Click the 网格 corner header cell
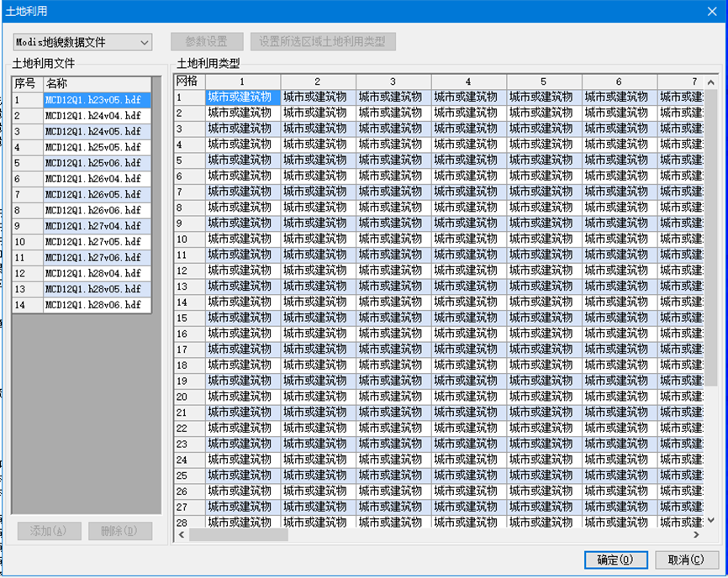Viewport: 728px width, 578px height. click(189, 81)
